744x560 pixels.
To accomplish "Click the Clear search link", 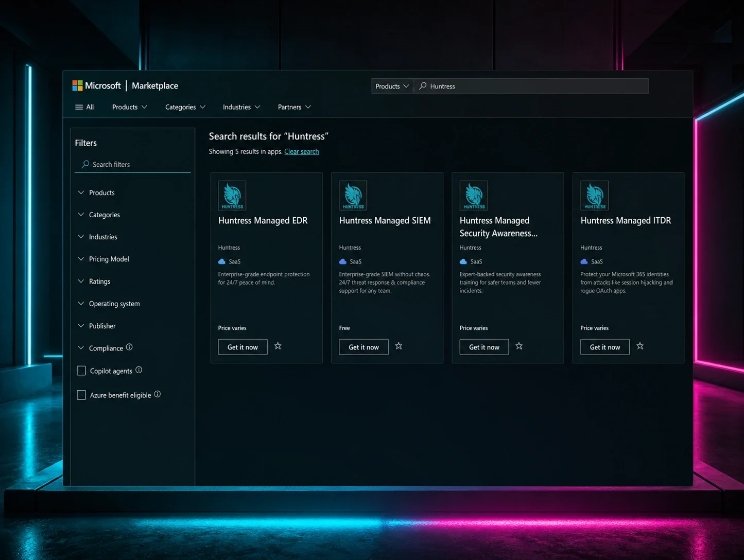I will 302,151.
